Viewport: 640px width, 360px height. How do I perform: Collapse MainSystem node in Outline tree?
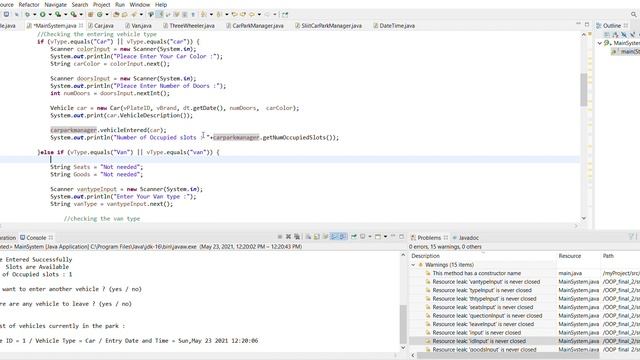click(600, 43)
